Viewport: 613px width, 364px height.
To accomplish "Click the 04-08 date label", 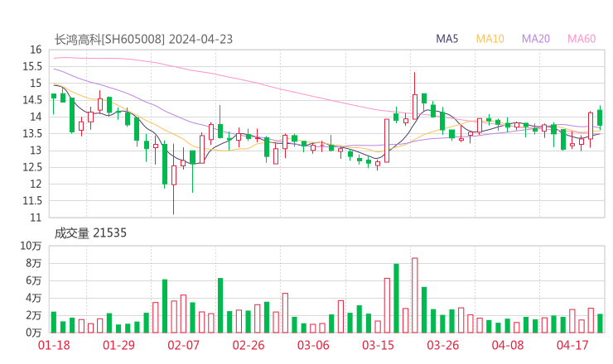I will (x=508, y=345).
